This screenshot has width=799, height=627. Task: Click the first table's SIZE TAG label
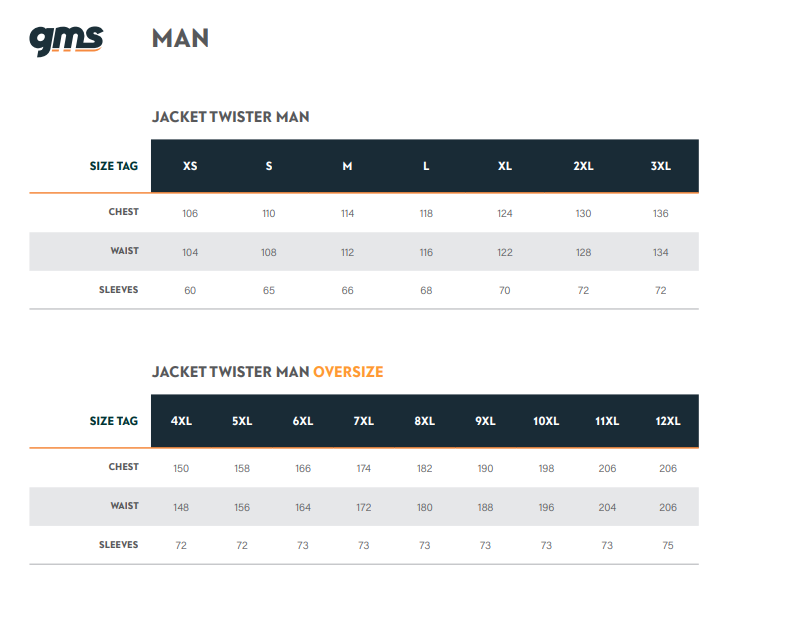pos(114,166)
